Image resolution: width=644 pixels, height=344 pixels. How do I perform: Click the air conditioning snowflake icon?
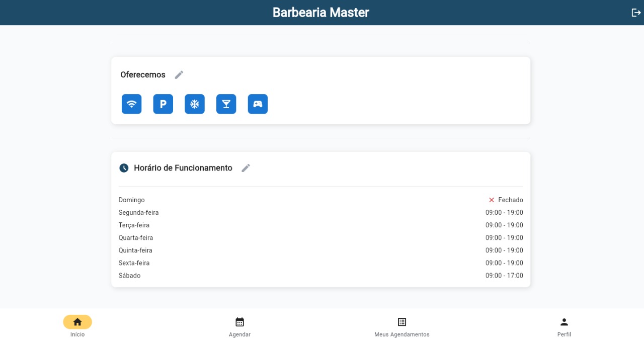click(195, 104)
